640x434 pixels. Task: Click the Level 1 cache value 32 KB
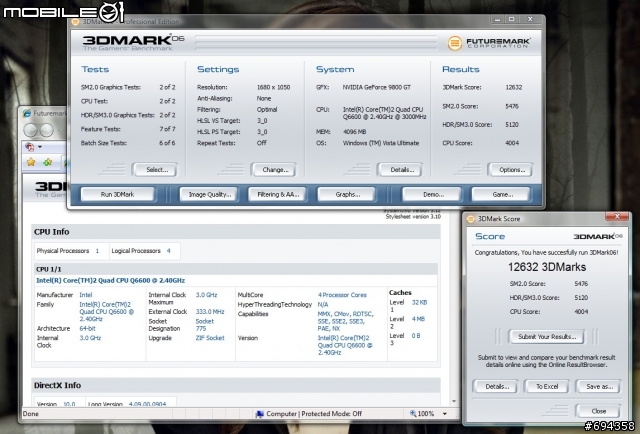419,303
